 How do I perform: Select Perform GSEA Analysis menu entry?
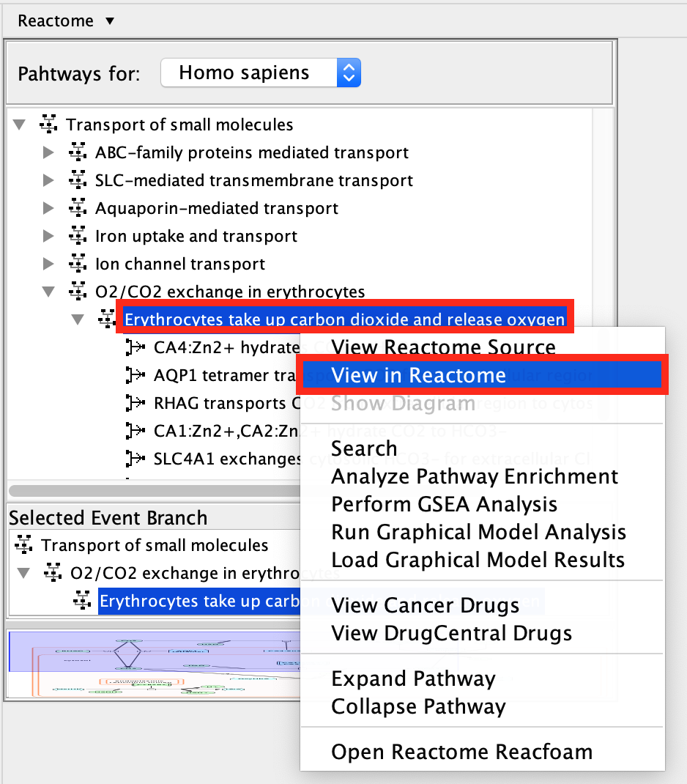pyautogui.click(x=444, y=505)
